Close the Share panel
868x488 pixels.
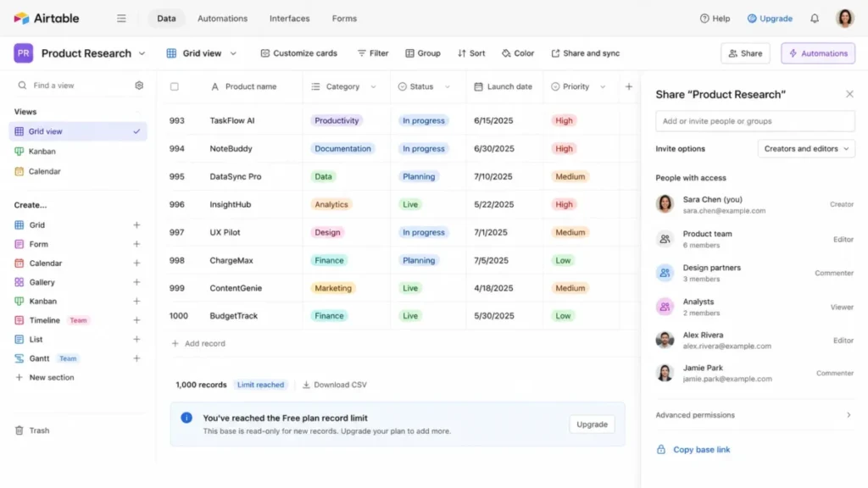pyautogui.click(x=849, y=94)
